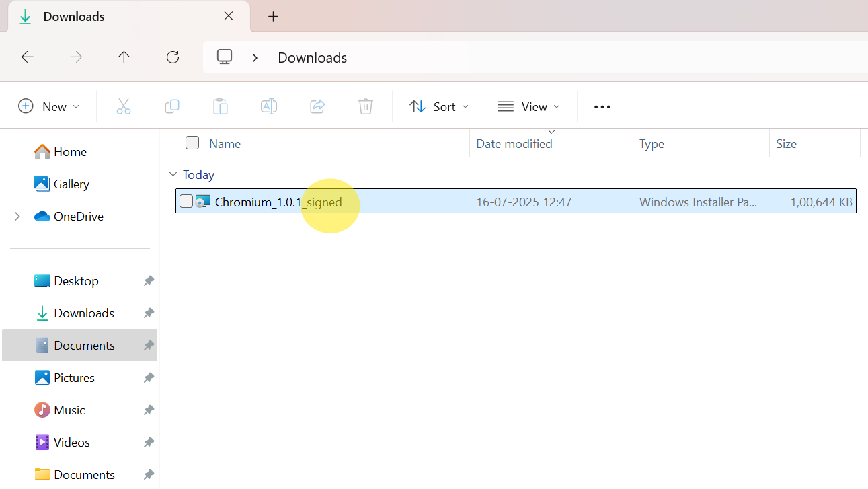Viewport: 868px width, 489px height.
Task: Click the Cut scissors icon
Action: 124,106
